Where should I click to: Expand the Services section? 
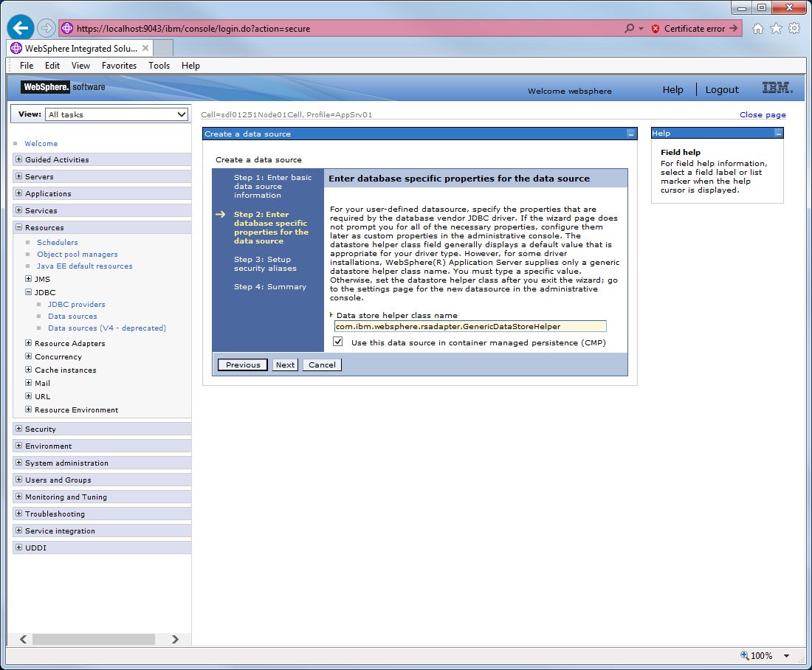point(18,210)
